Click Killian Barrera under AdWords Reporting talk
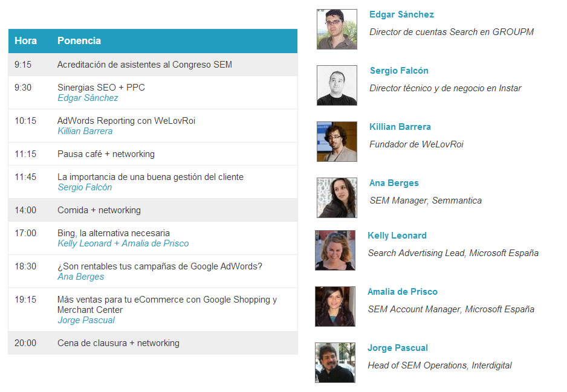 85,131
